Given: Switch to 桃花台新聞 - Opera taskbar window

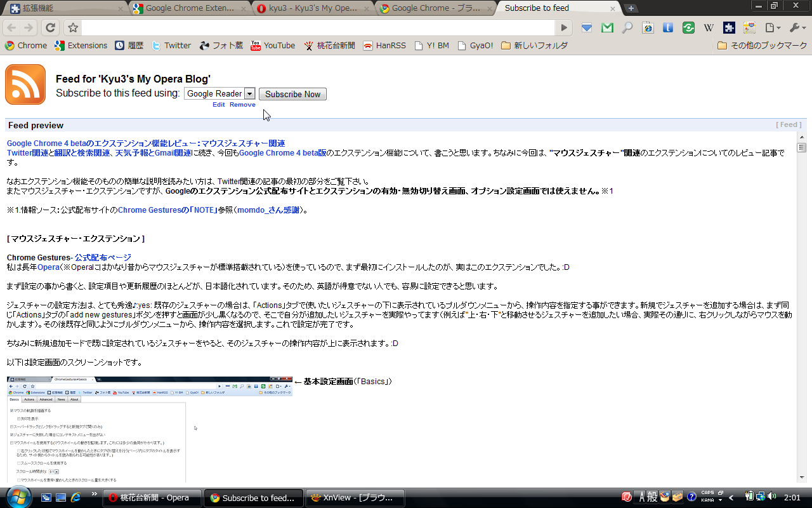Looking at the screenshot, I should [x=152, y=498].
